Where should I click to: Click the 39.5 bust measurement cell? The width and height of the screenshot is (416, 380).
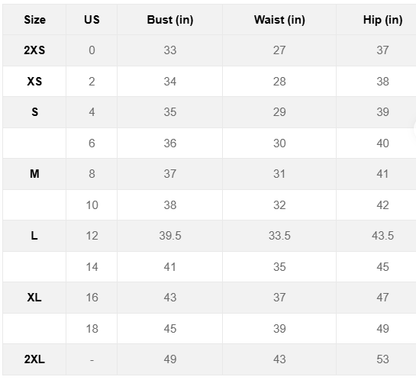point(170,236)
